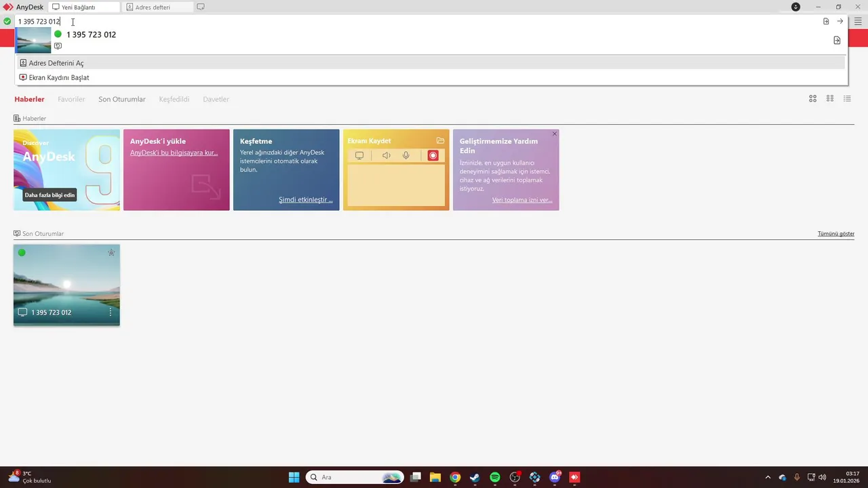Screen dimensions: 868x488
Task: Choose Adres Defterini Aç from the dropdown
Action: [x=431, y=63]
